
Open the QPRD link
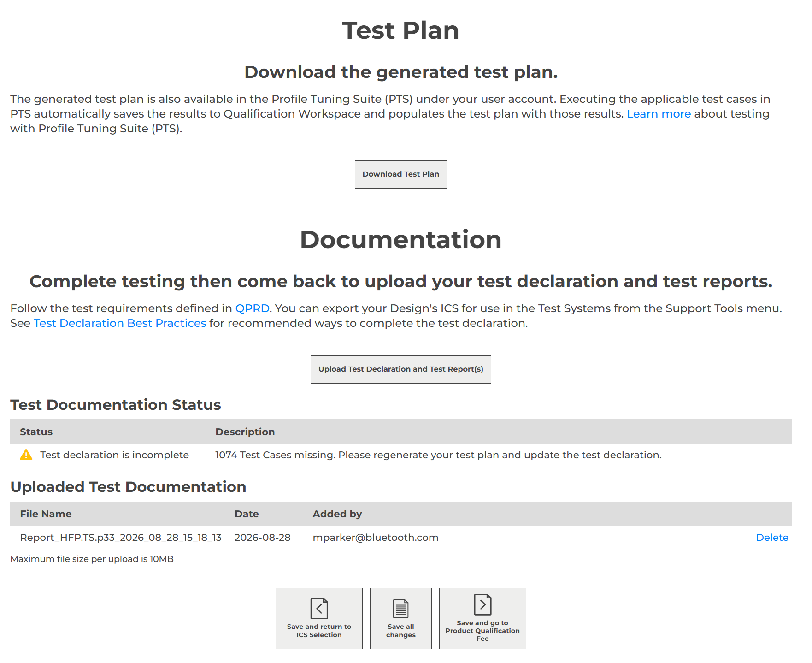(252, 308)
